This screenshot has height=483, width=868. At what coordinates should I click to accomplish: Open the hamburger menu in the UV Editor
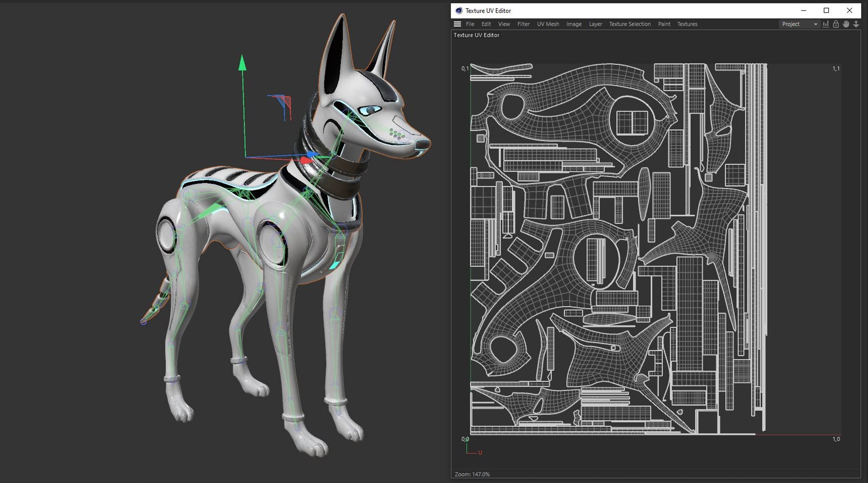(x=458, y=24)
